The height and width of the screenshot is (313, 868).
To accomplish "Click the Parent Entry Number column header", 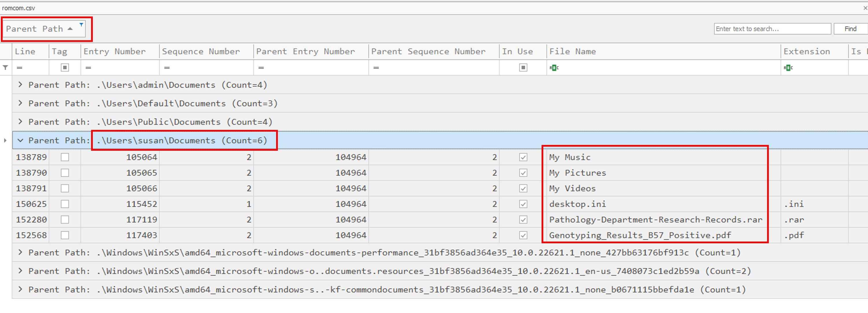I will click(305, 51).
